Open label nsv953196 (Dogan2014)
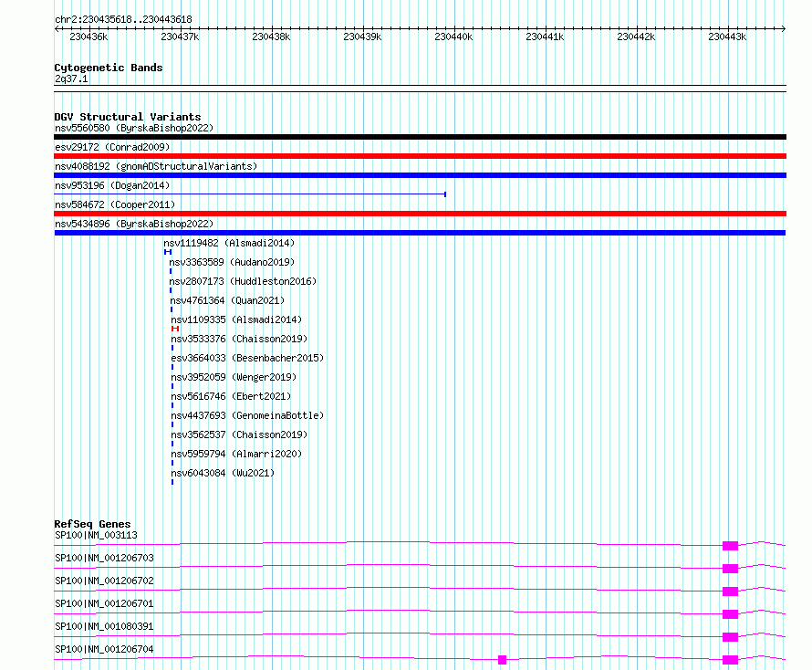 point(112,185)
